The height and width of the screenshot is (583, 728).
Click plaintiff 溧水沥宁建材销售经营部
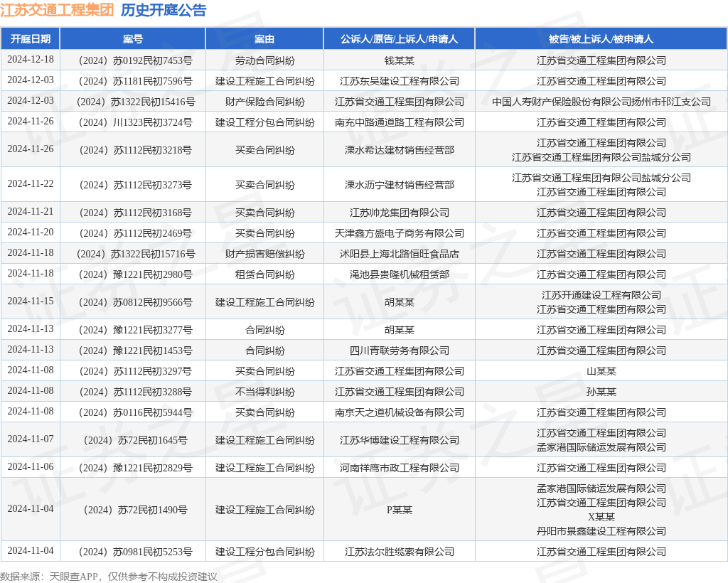coord(400,185)
